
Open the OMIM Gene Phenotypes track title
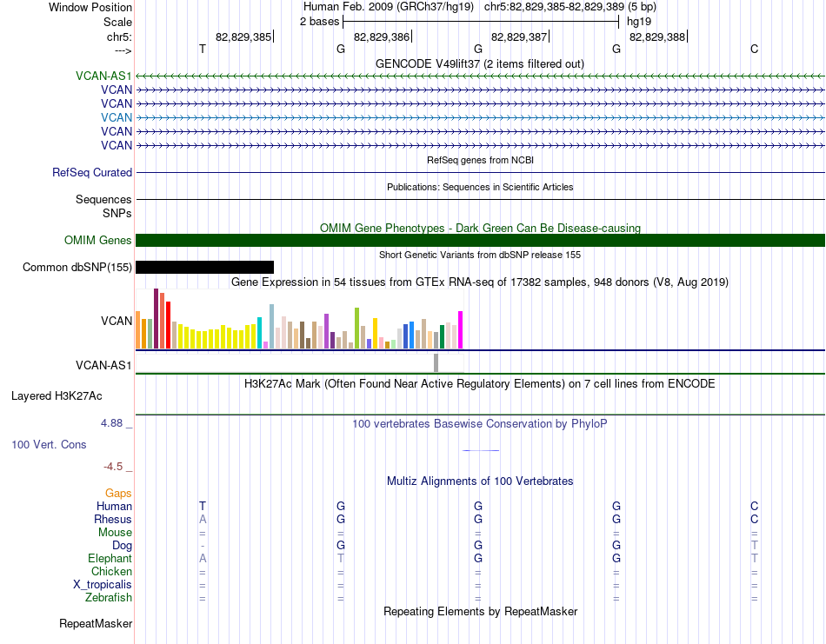480,228
